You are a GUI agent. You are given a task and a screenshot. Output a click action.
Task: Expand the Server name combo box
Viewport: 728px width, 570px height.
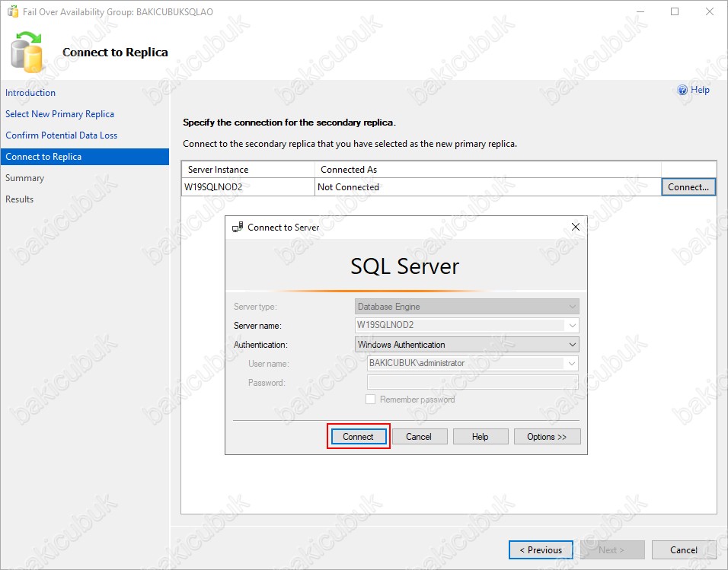[x=572, y=326]
